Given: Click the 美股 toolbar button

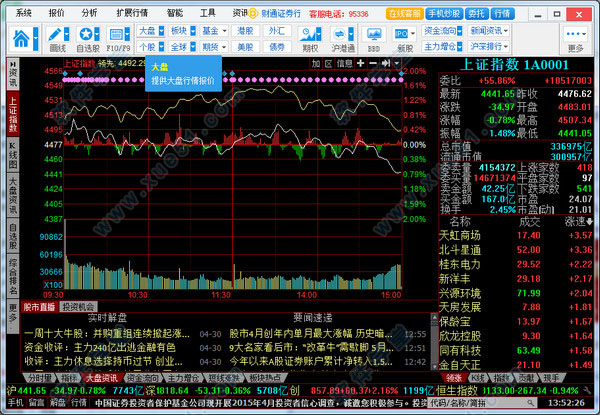Looking at the screenshot, I should coord(245,47).
